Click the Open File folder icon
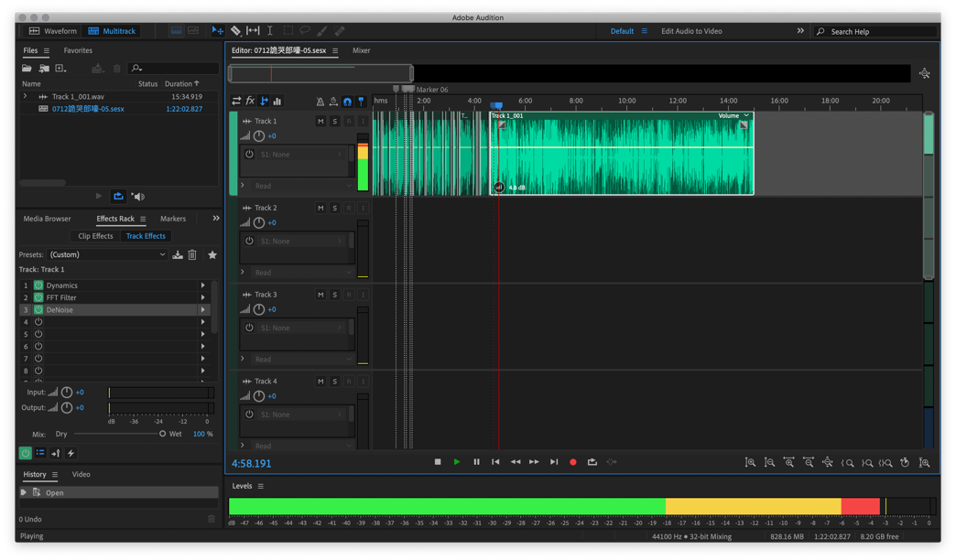Viewport: 956px width, 560px height. (x=27, y=69)
